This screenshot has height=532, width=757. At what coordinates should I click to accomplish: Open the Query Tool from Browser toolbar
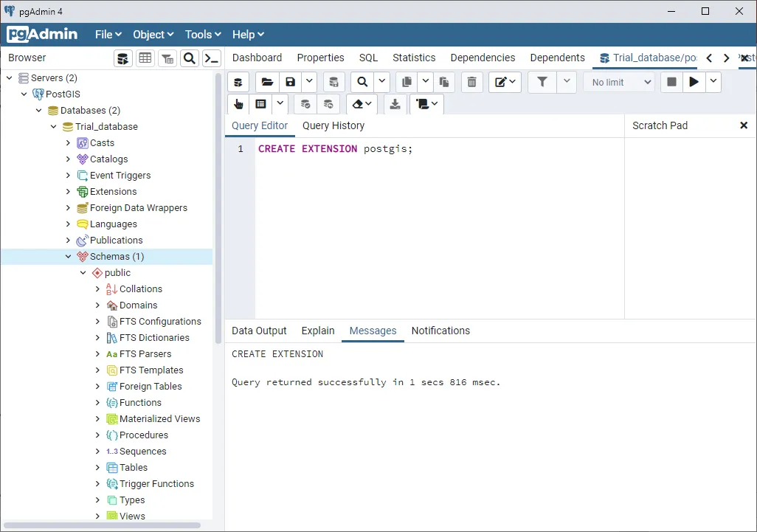click(123, 58)
